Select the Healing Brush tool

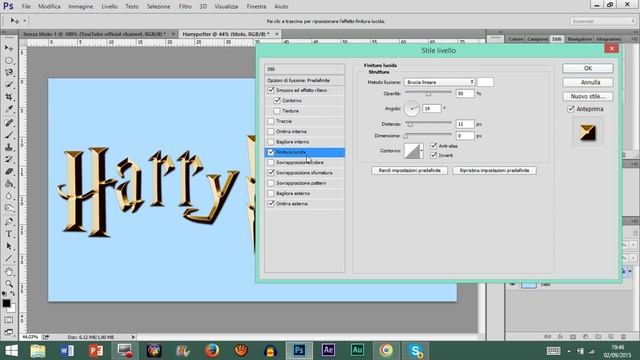coord(9,122)
